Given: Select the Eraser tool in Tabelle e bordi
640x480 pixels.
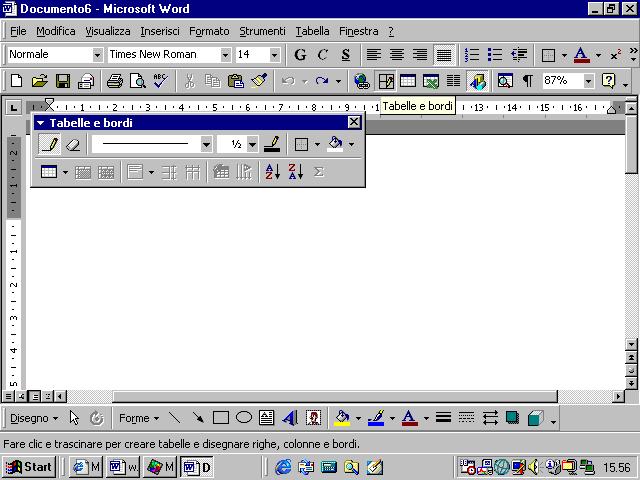Looking at the screenshot, I should (x=73, y=144).
